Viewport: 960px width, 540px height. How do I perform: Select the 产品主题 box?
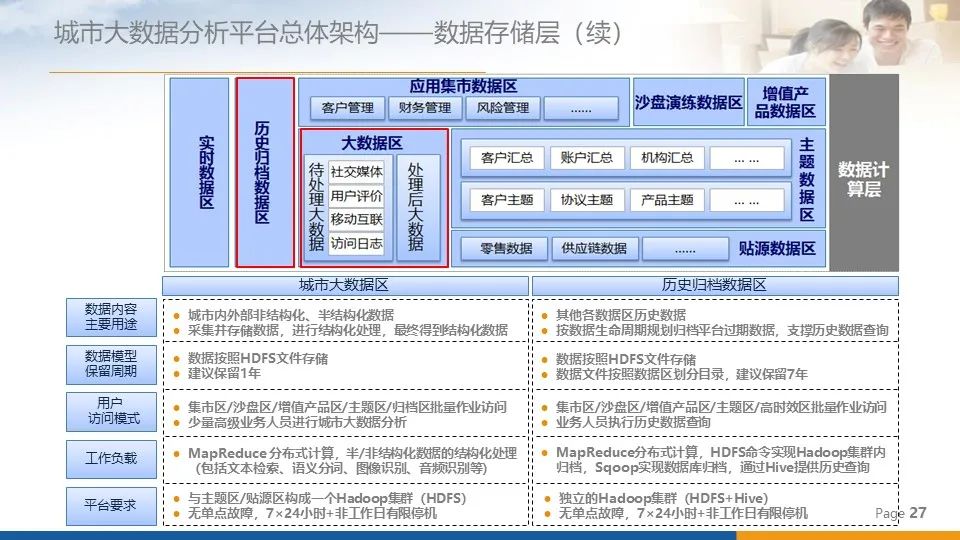[667, 200]
